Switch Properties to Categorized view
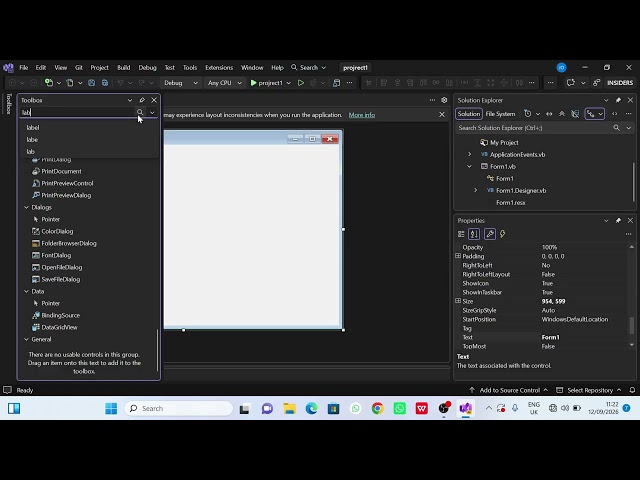Screen dimensions: 640x480 click(x=461, y=234)
